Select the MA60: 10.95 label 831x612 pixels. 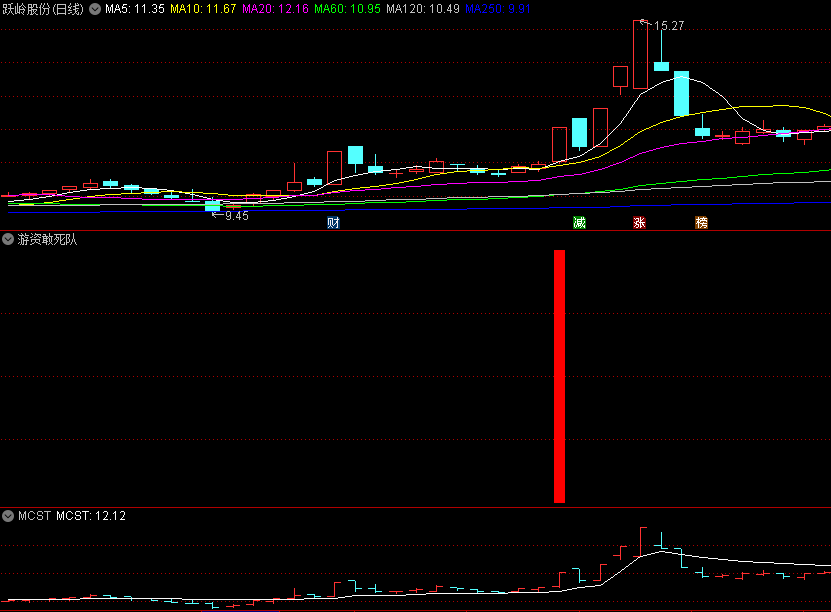point(347,9)
